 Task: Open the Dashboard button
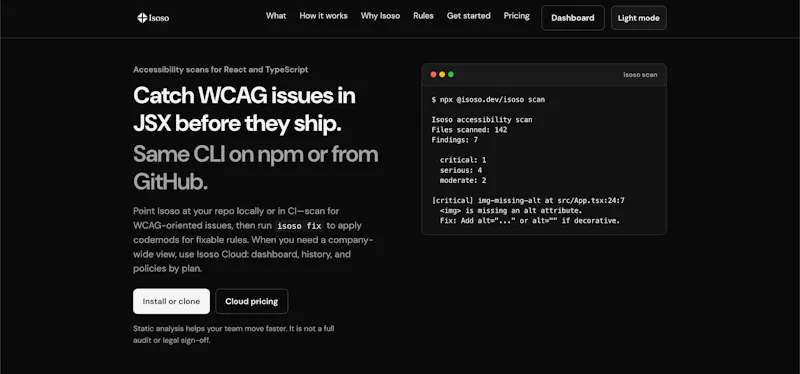(573, 18)
